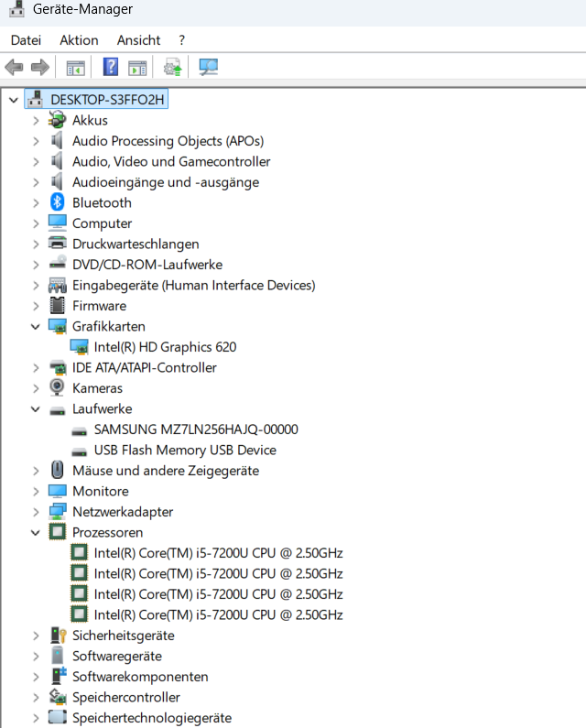The image size is (586, 728).
Task: Click the battery icon beside Akkus
Action: (57, 120)
